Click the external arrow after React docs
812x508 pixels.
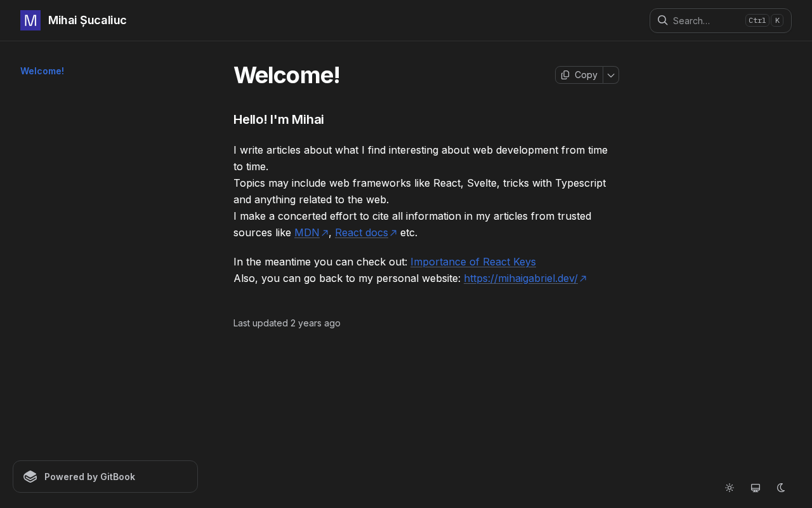pyautogui.click(x=393, y=233)
